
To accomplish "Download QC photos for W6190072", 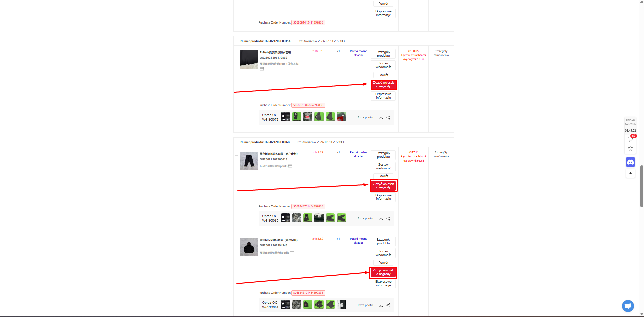I will point(381,118).
